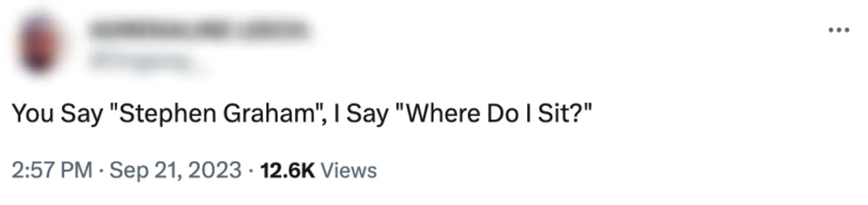
Task: Click the 12.6K view count
Action: [x=287, y=170]
